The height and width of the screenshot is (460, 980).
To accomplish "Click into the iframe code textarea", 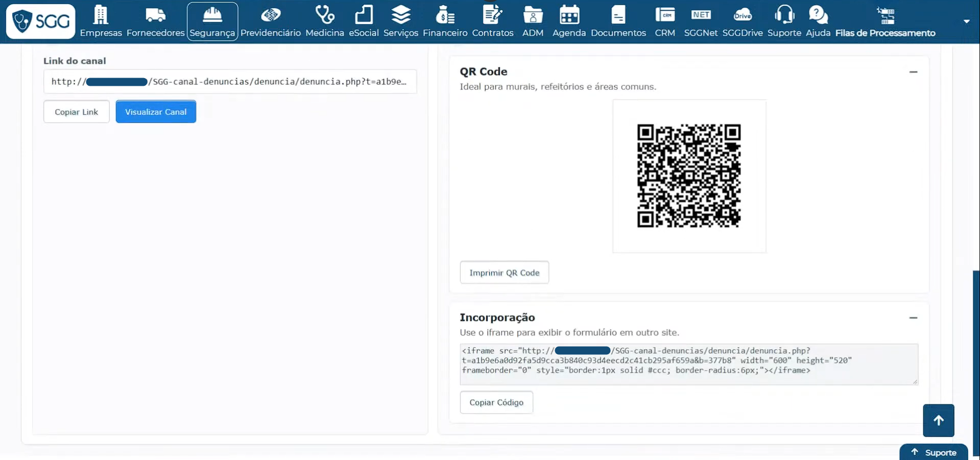I will click(689, 365).
